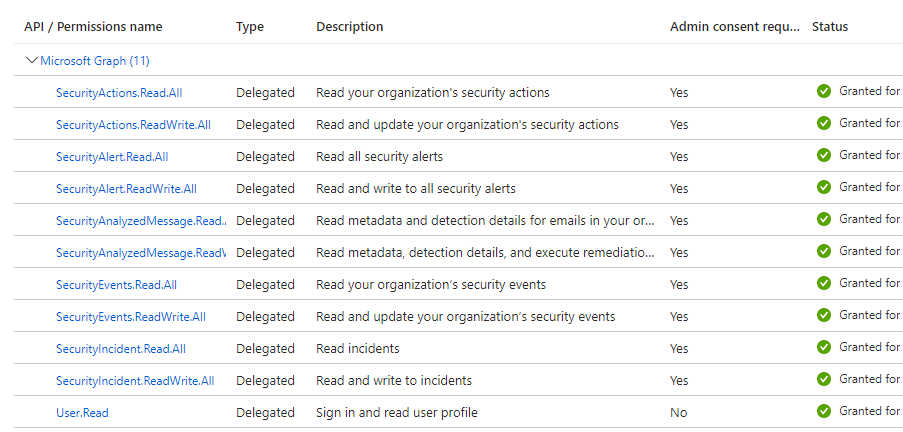Open the SecurityIncident.Read.All permission

[x=121, y=348]
